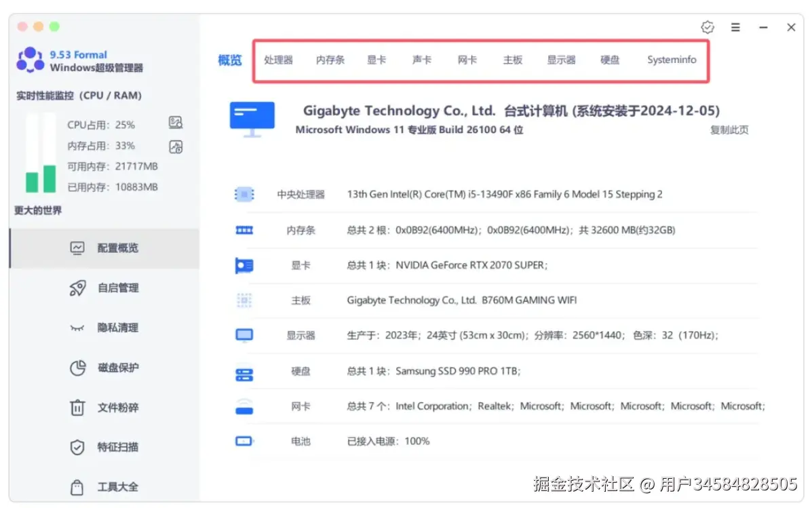
Task: Click the memory usage monitor icon
Action: click(x=176, y=147)
